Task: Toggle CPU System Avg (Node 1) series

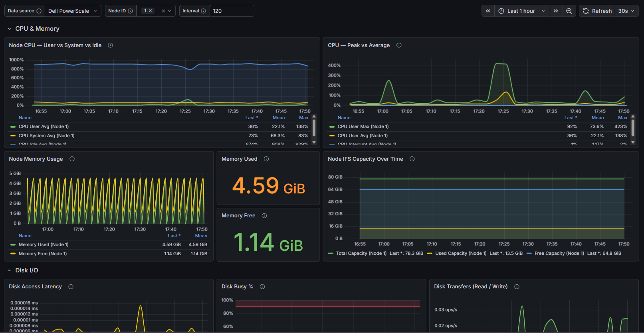Action: pos(46,136)
